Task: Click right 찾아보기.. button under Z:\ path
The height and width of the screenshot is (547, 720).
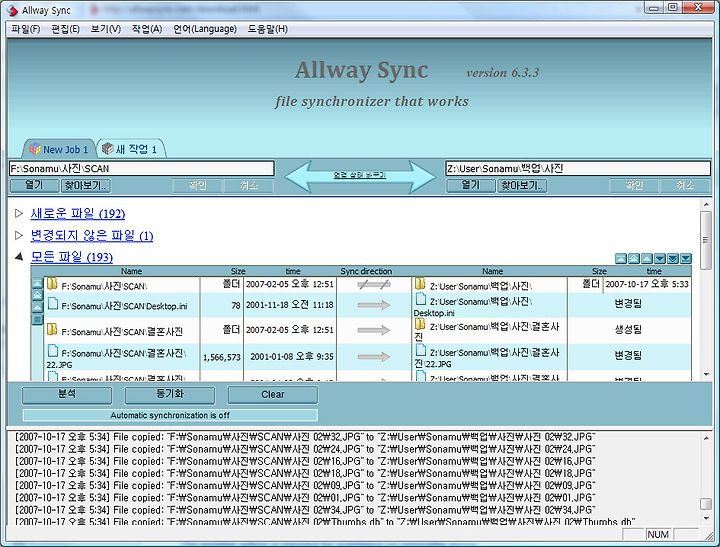Action: pos(522,186)
